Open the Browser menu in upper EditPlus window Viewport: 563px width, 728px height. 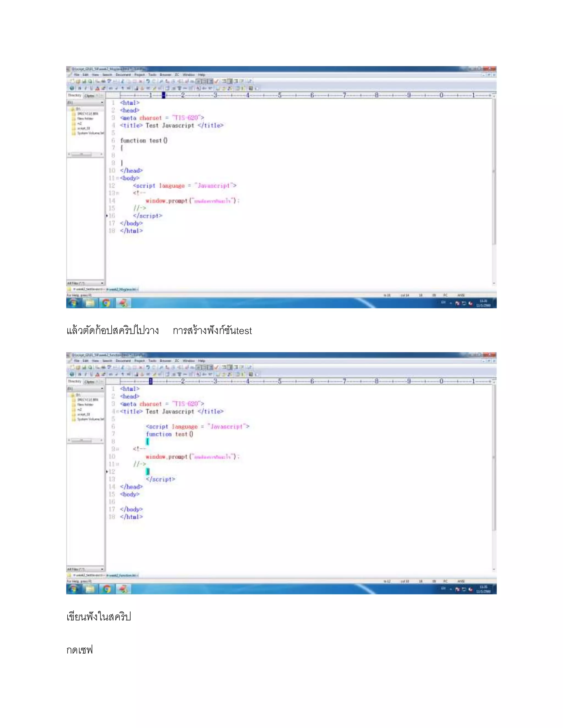(165, 75)
